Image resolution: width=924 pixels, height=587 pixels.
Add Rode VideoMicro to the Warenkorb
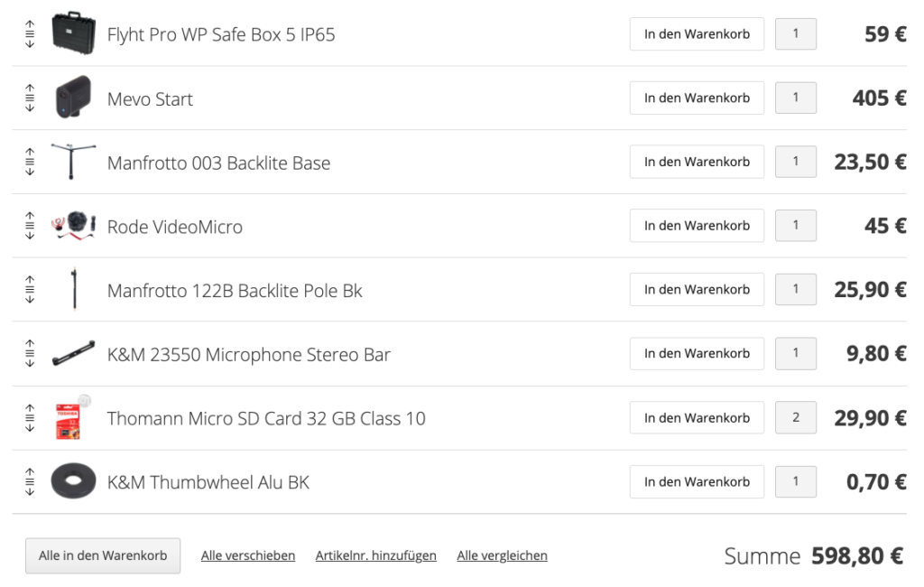coord(697,226)
